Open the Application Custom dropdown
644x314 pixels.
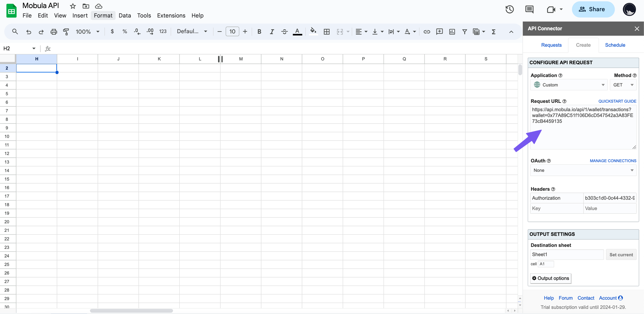(x=569, y=85)
